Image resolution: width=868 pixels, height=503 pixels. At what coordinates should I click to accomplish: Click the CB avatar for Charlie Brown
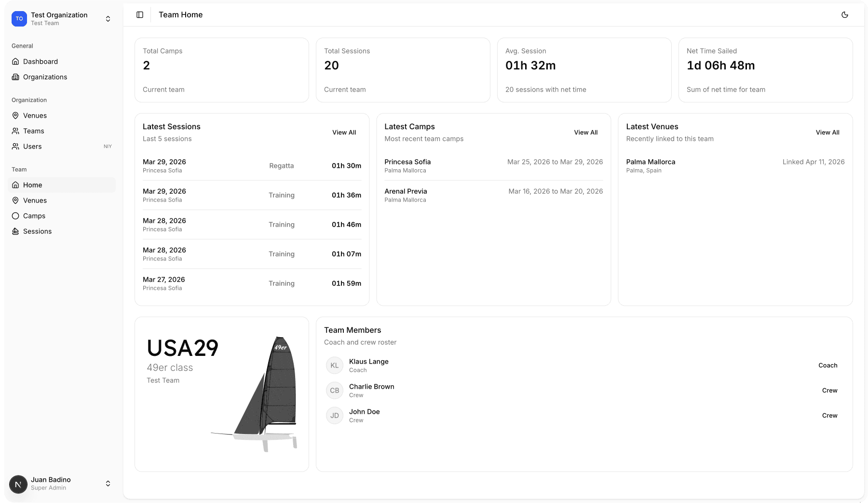pyautogui.click(x=335, y=391)
